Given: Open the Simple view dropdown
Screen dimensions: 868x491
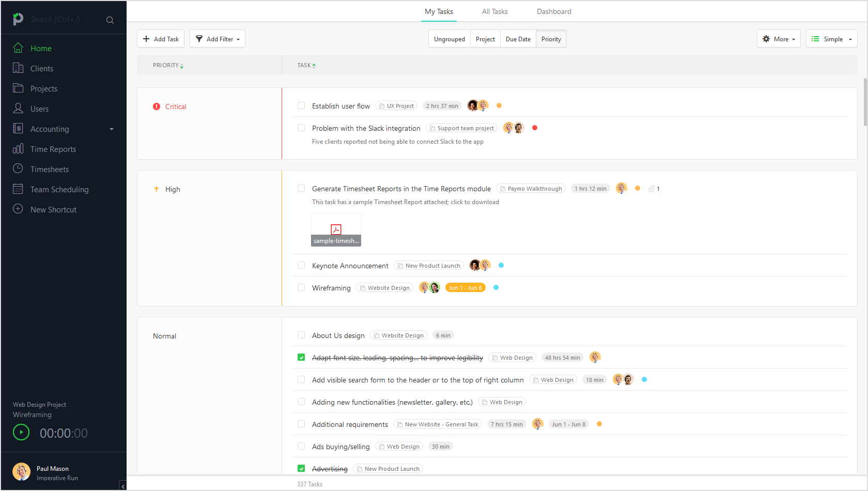Looking at the screenshot, I should tap(831, 38).
